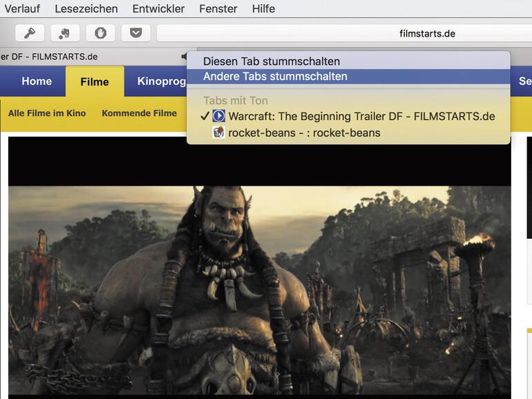Screen dimensions: 532x399
Task: Choose Diesen Tab stummschalten
Action: coord(348,61)
